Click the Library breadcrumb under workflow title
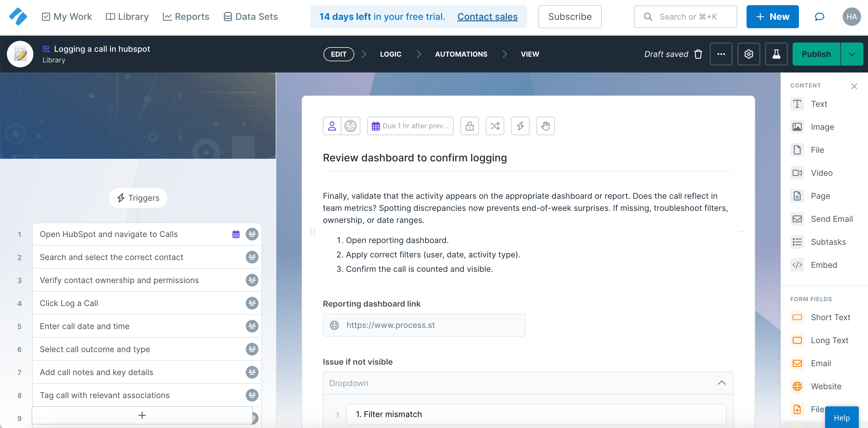The image size is (868, 428). (x=54, y=60)
